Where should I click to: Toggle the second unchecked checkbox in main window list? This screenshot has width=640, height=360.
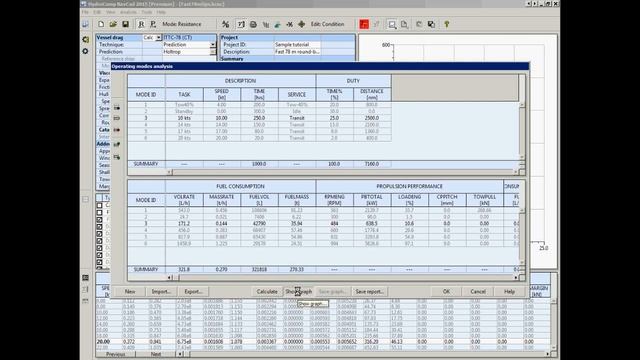100,212
